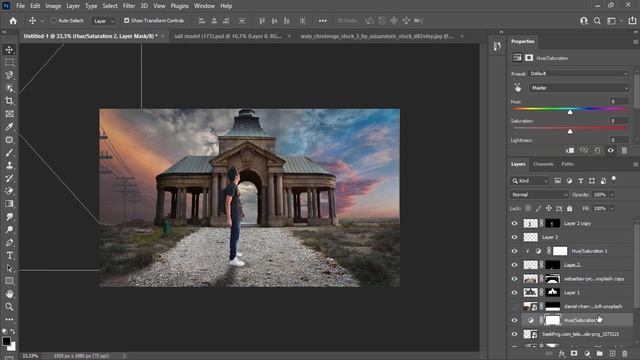Click the foreground color swatch
The width and height of the screenshot is (640, 360).
[x=6, y=341]
